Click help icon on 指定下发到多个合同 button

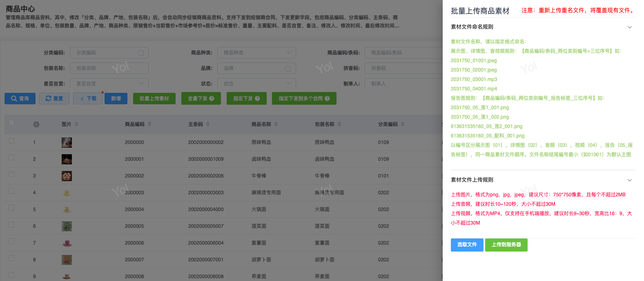pyautogui.click(x=327, y=99)
